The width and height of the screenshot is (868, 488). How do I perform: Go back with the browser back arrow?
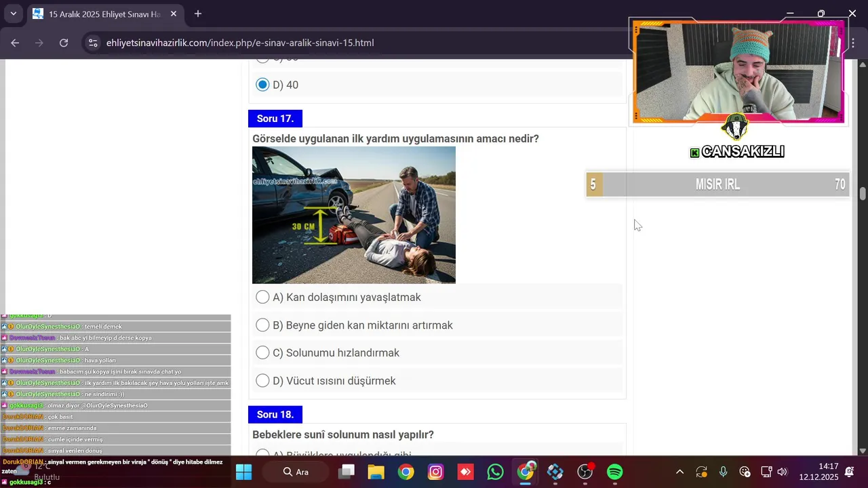click(x=15, y=43)
